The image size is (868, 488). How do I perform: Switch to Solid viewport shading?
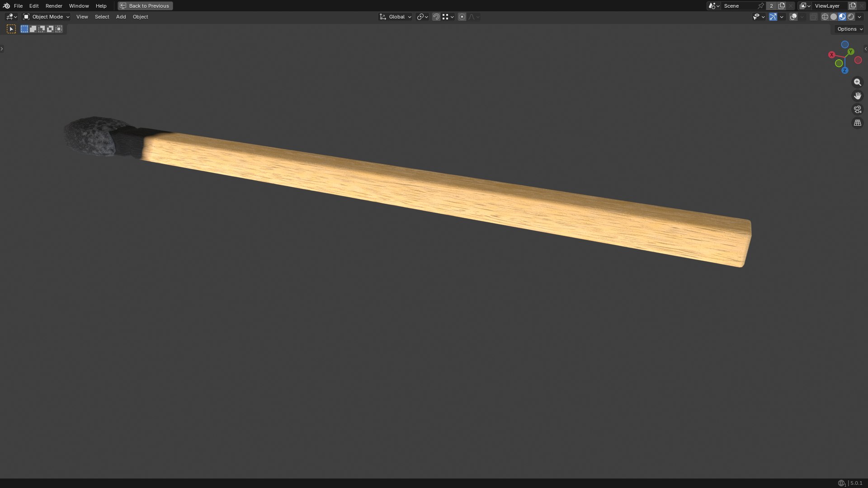tap(834, 17)
